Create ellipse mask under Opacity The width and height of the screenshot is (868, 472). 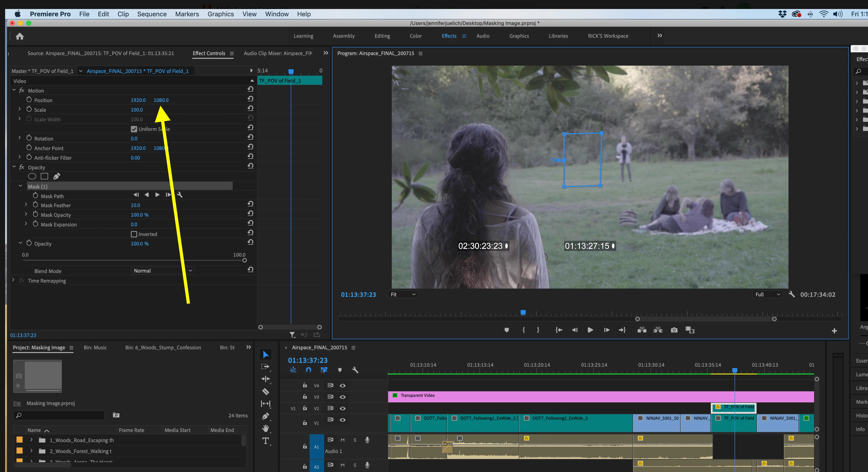pos(32,176)
